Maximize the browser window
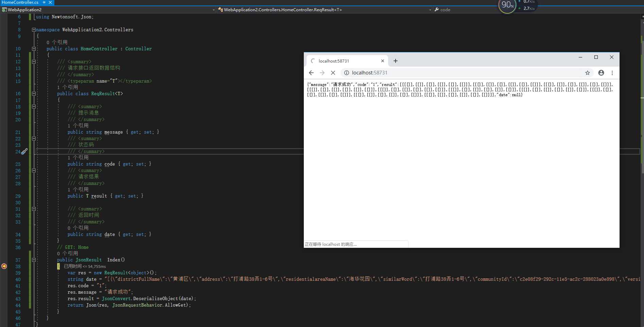 [596, 57]
